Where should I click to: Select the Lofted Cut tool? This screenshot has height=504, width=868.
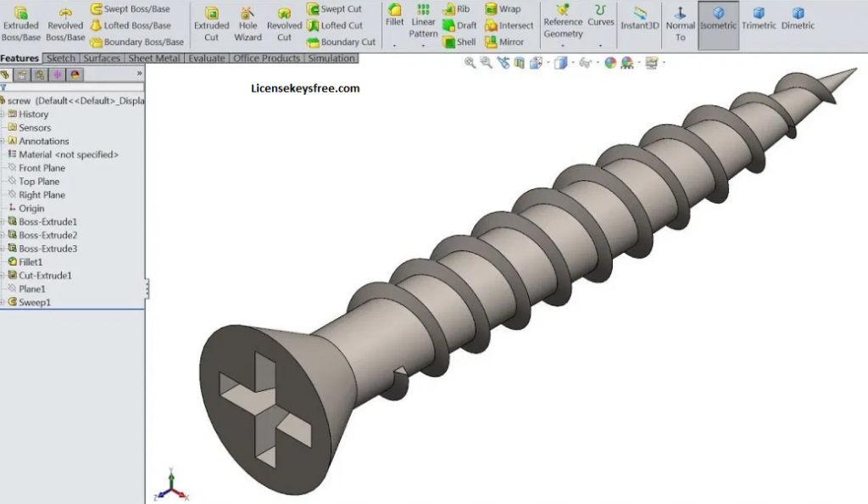point(335,25)
